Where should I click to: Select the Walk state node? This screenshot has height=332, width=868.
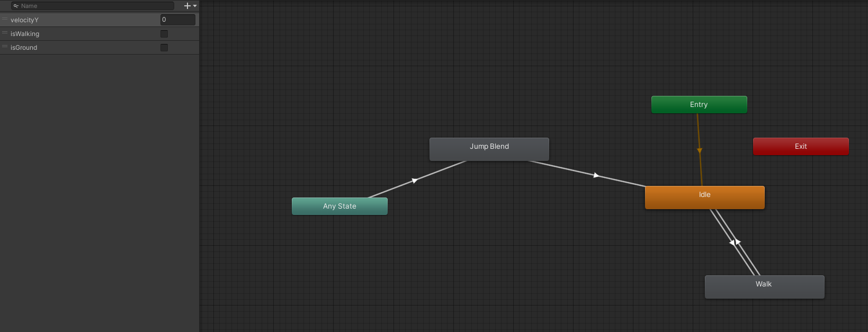coord(765,286)
